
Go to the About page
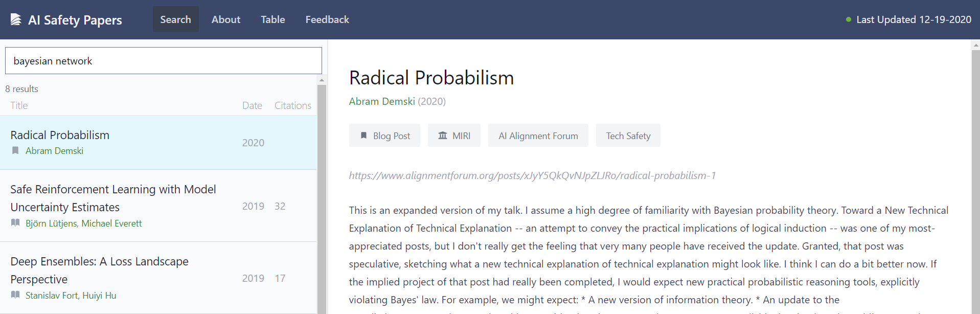click(x=226, y=19)
